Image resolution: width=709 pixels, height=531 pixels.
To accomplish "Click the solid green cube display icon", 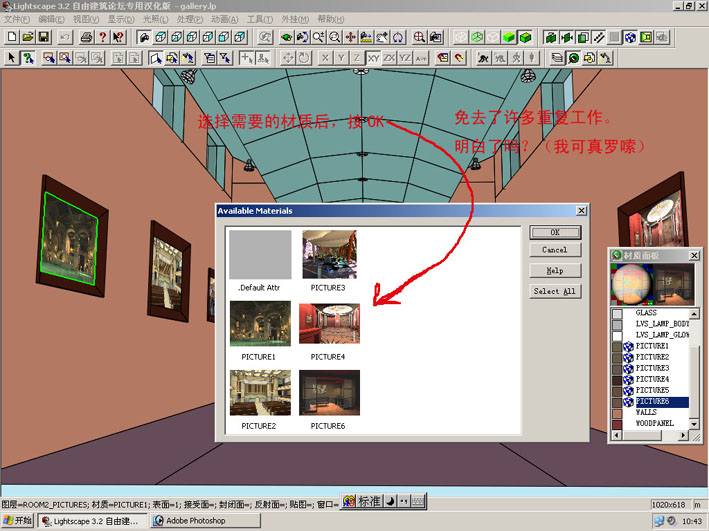I will tap(509, 37).
